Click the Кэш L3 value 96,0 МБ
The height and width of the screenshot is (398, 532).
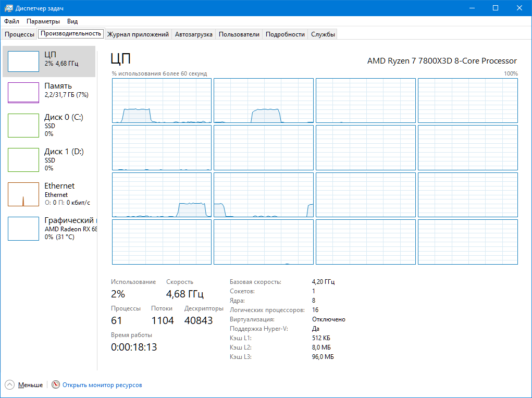[323, 357]
